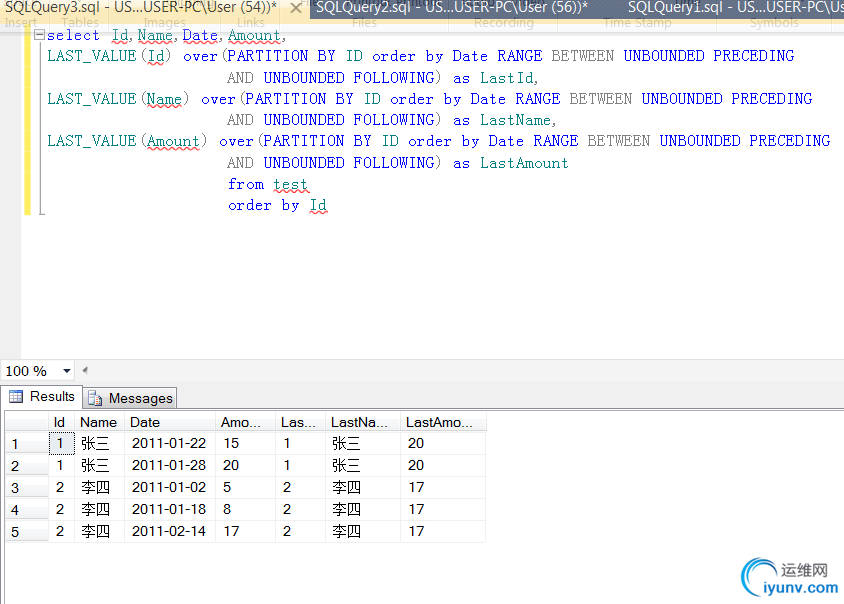Open the Results tab

coord(41,397)
